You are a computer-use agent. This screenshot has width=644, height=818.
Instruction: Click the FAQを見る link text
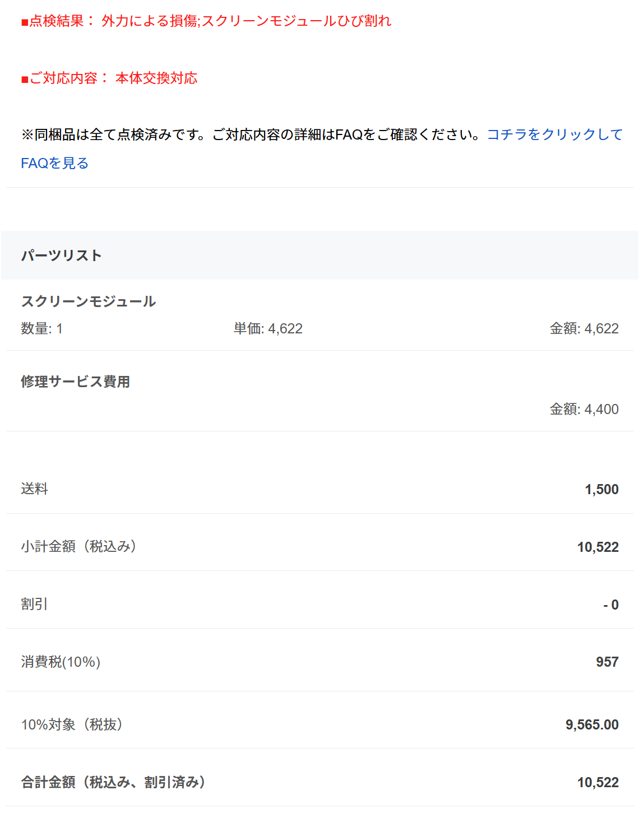(x=55, y=163)
